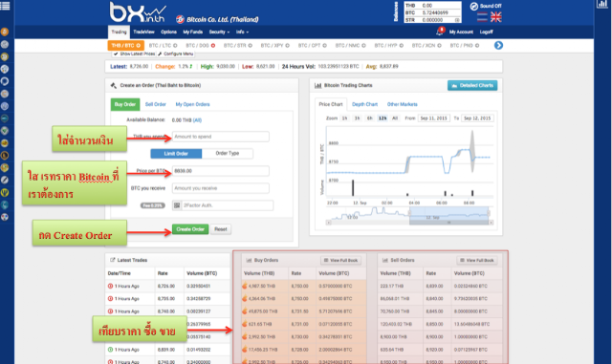612x364 pixels.
Task: Switch to the Sell Order tab
Action: point(155,104)
